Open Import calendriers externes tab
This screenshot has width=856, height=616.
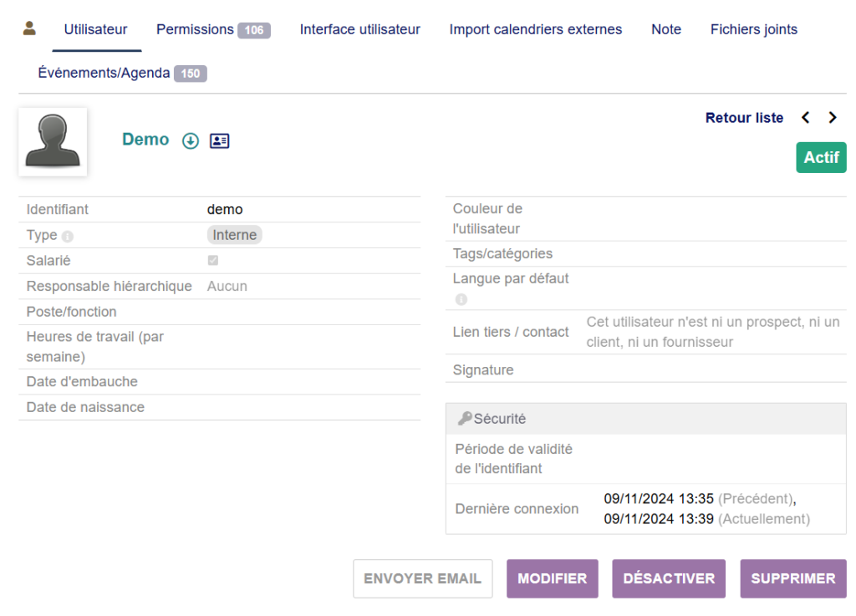tap(535, 29)
